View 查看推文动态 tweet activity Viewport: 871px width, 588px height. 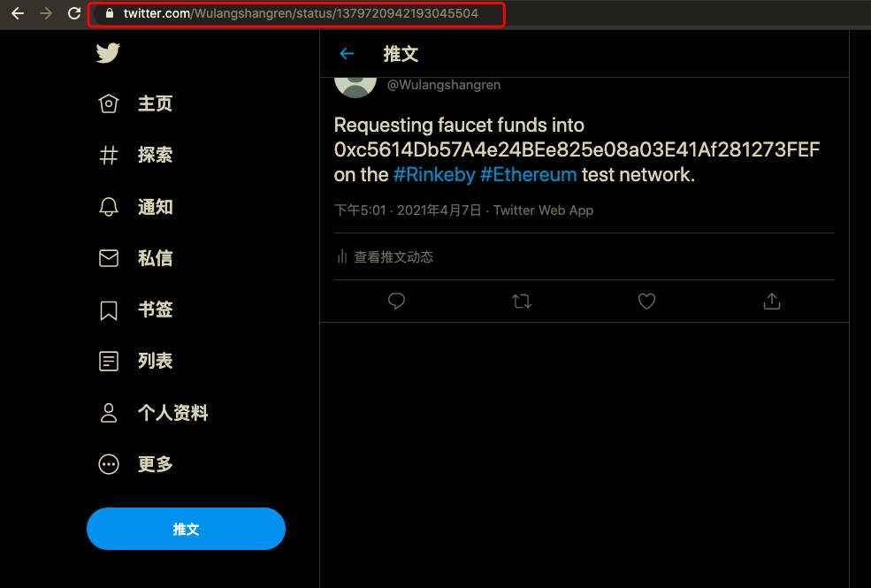pos(385,257)
